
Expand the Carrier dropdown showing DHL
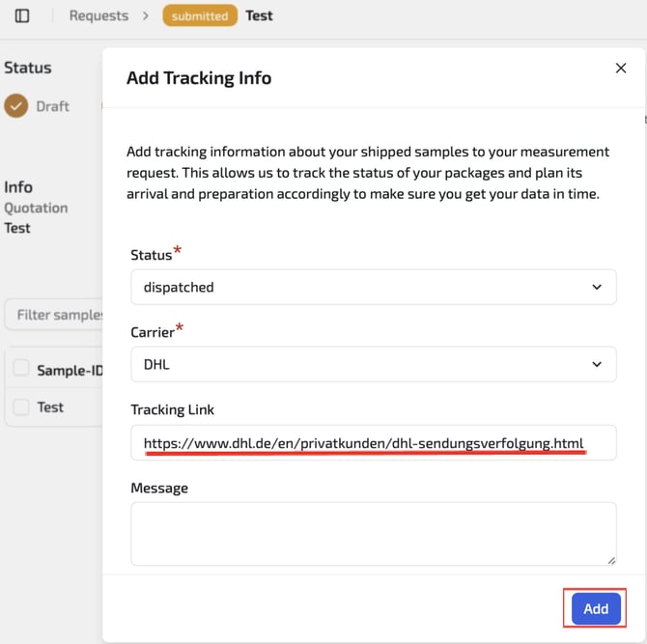click(373, 364)
